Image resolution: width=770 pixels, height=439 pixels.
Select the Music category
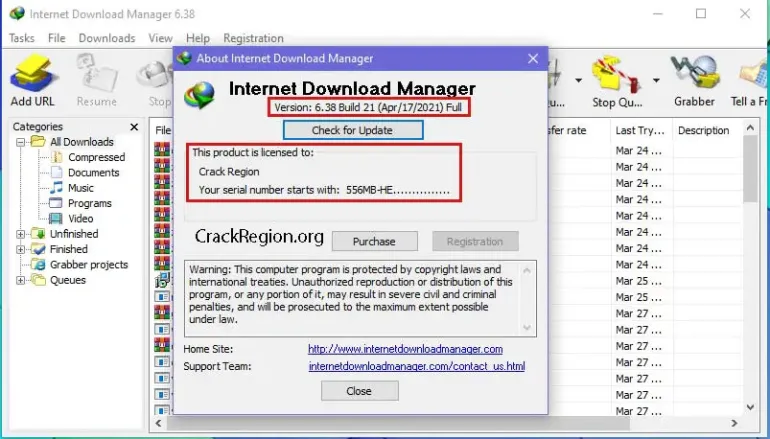[81, 188]
